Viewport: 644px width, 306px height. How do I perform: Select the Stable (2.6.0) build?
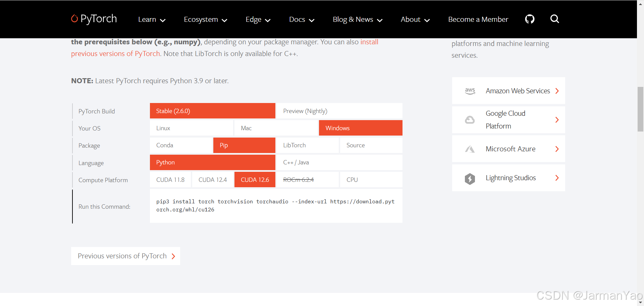click(x=213, y=111)
